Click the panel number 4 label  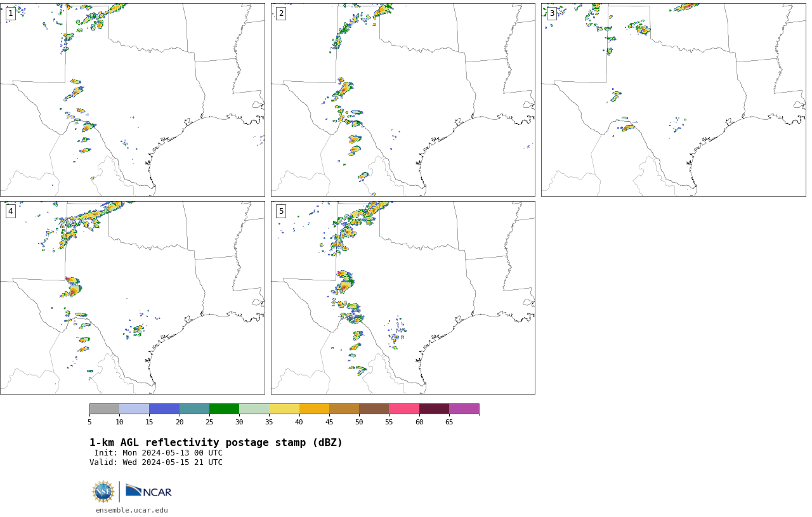click(x=10, y=211)
